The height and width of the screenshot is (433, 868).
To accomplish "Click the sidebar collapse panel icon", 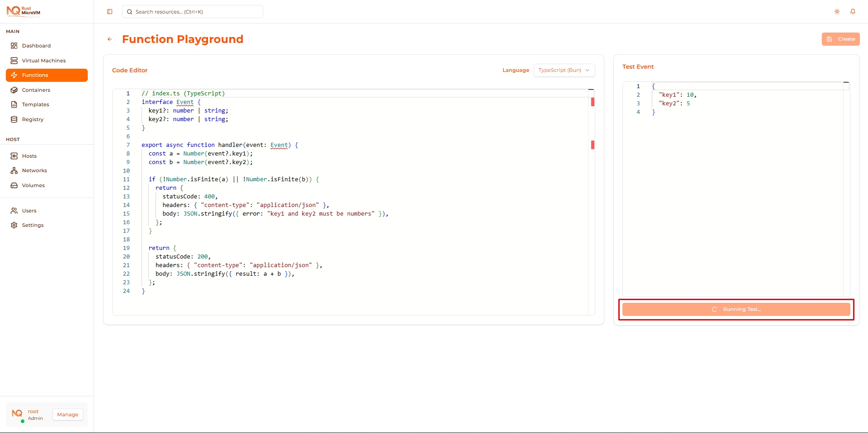I will [x=109, y=12].
